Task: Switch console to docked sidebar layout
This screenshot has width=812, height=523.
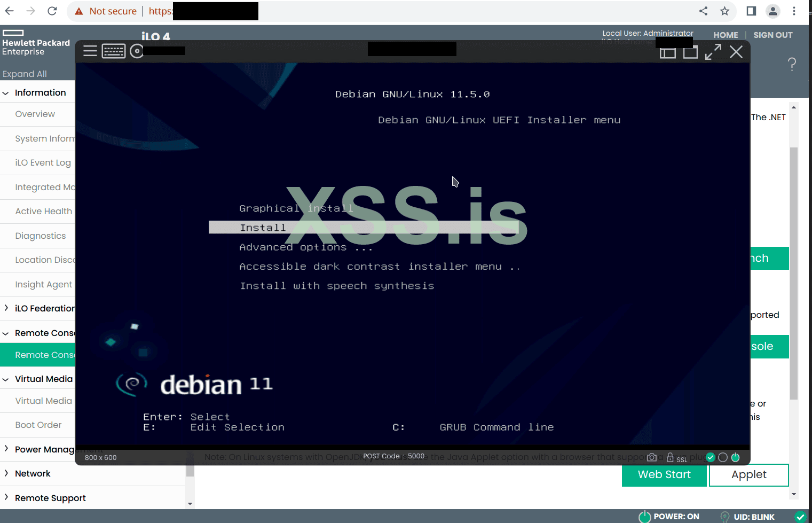Action: (x=667, y=52)
